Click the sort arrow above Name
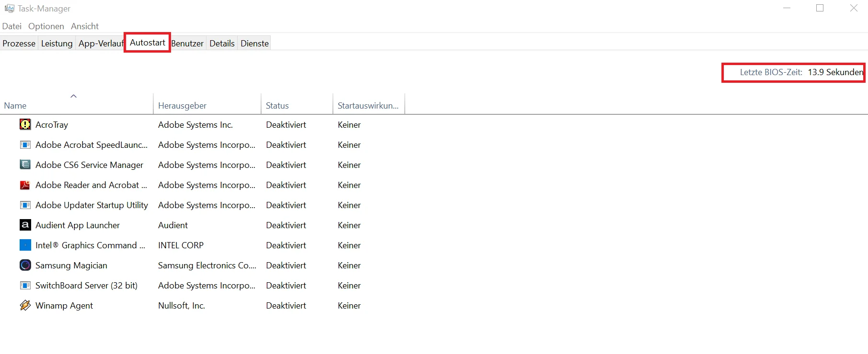 click(74, 96)
